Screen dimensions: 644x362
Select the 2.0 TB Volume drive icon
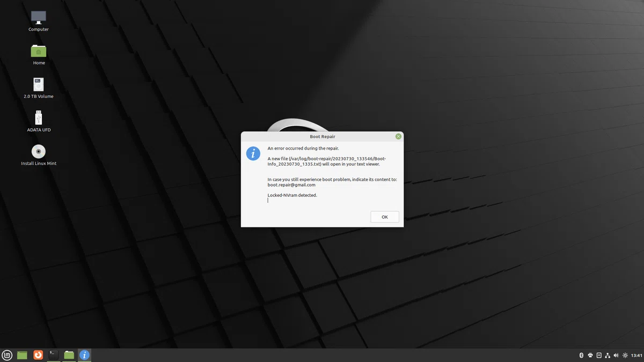click(x=39, y=84)
